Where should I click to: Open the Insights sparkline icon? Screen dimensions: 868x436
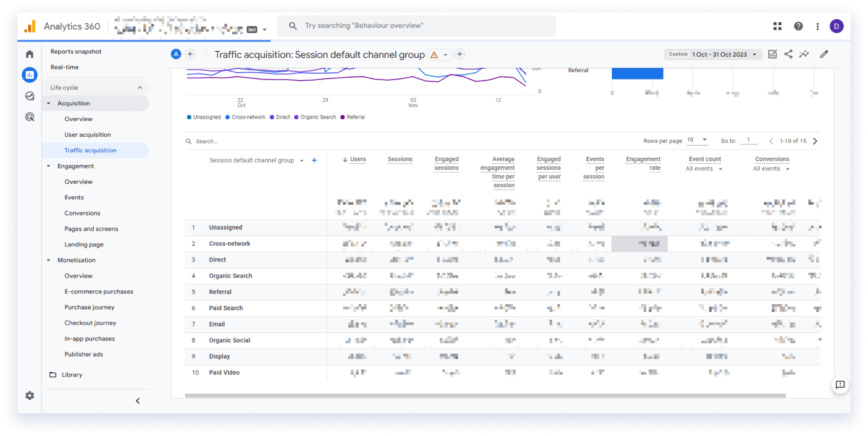coord(804,54)
